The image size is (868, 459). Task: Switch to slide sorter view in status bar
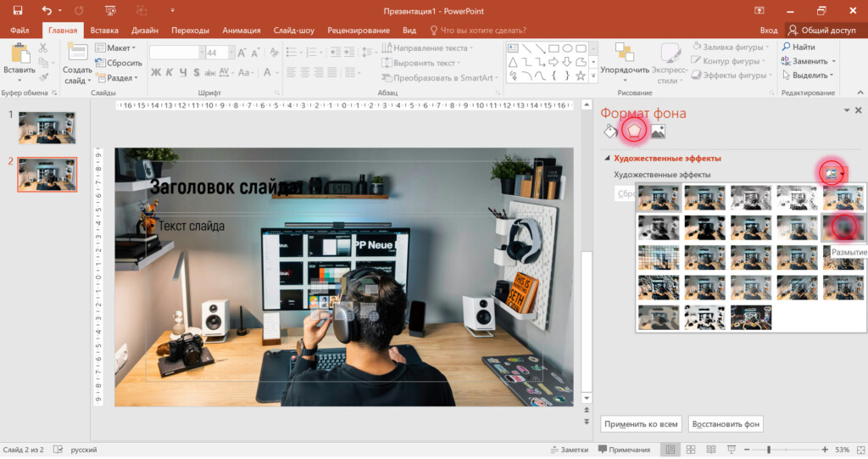pyautogui.click(x=689, y=449)
